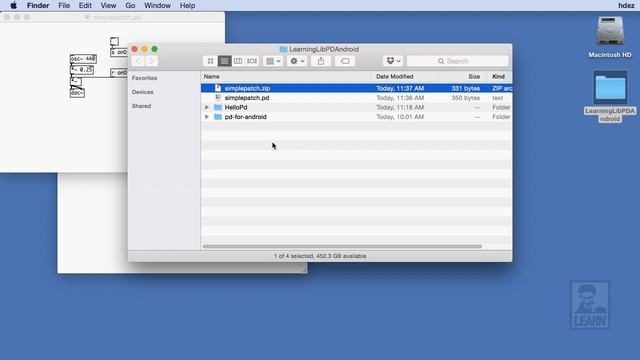Screen dimensions: 640x360
Task: Select the simplepatch.zip file row
Action: pyautogui.click(x=356, y=88)
